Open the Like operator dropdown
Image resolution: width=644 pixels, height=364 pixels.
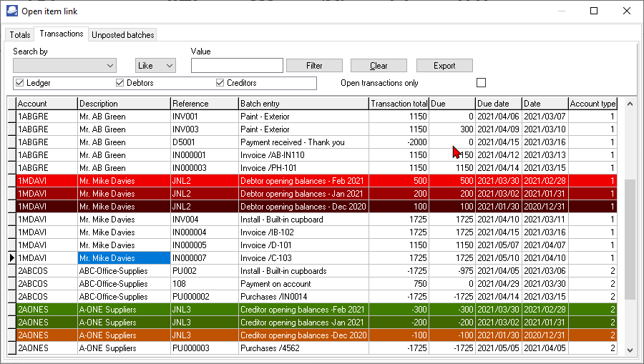[155, 66]
